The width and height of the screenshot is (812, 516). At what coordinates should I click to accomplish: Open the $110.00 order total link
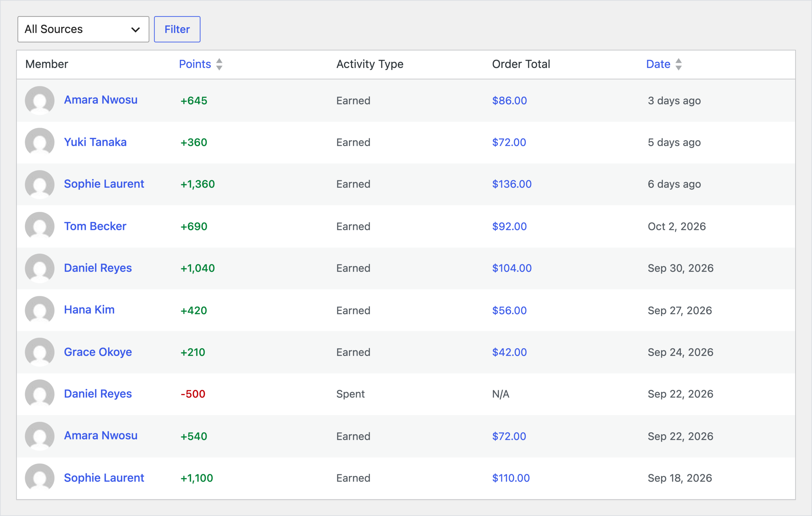coord(511,478)
